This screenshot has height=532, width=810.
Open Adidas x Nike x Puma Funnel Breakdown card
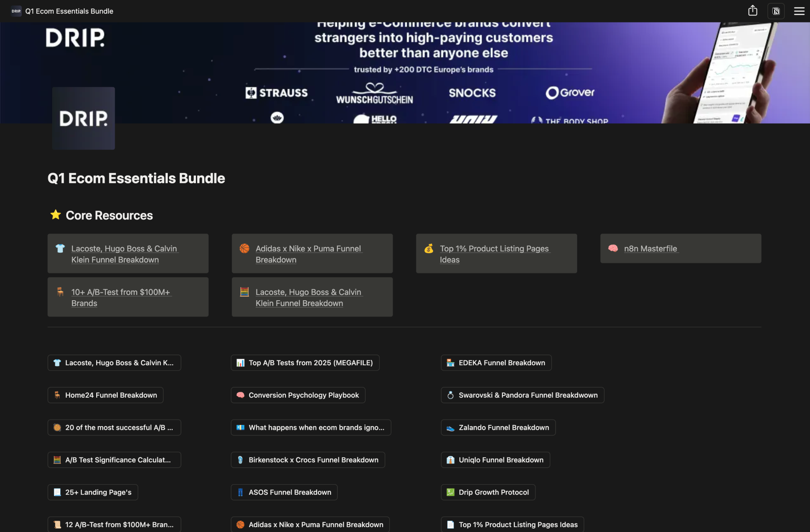click(308, 254)
